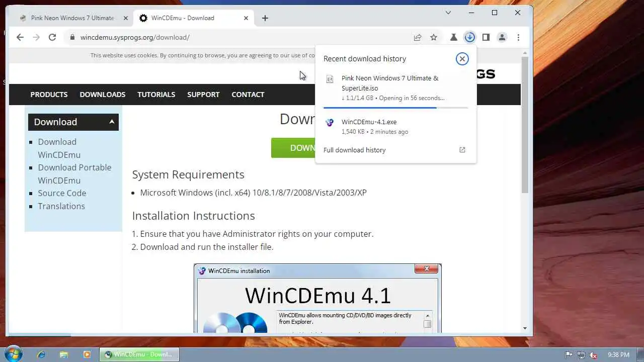The image size is (644, 362).
Task: Click the Opening in 56 seconds status
Action: tap(412, 98)
